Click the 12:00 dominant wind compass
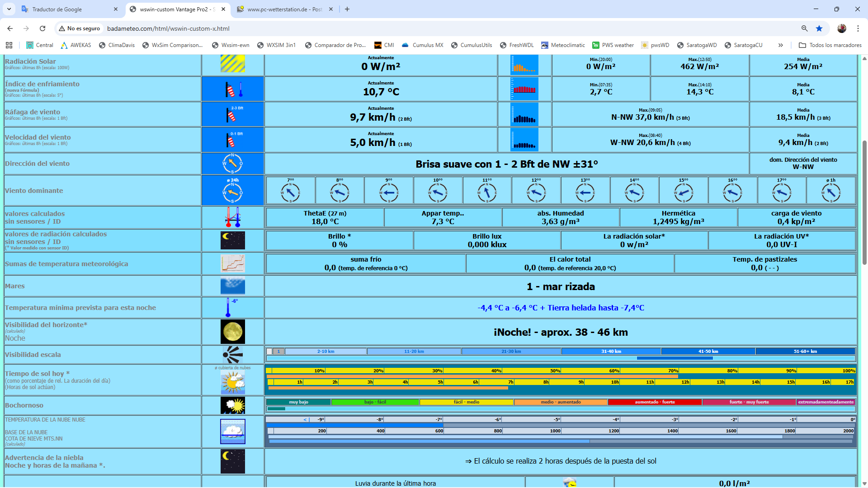The width and height of the screenshot is (868, 488). [x=536, y=192]
